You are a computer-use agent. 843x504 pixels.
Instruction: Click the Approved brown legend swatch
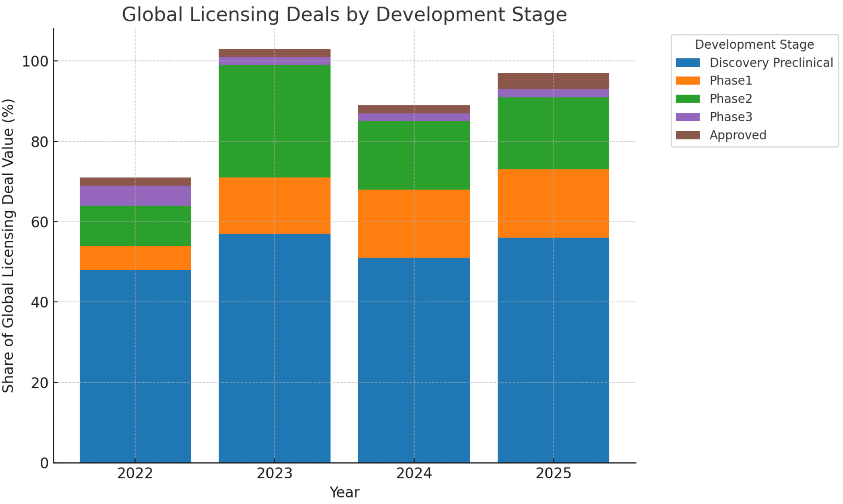(x=687, y=135)
